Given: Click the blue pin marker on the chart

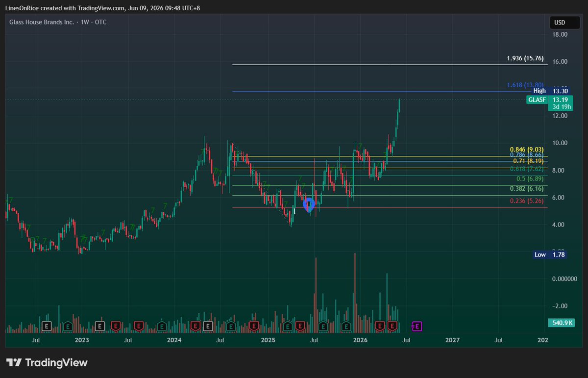Looking at the screenshot, I should [309, 204].
